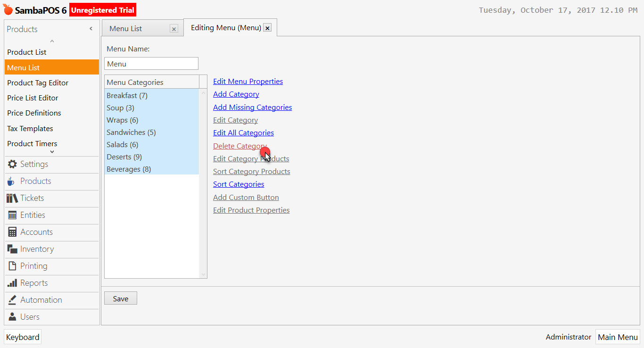Collapse the Products navigation panel

[x=91, y=28]
